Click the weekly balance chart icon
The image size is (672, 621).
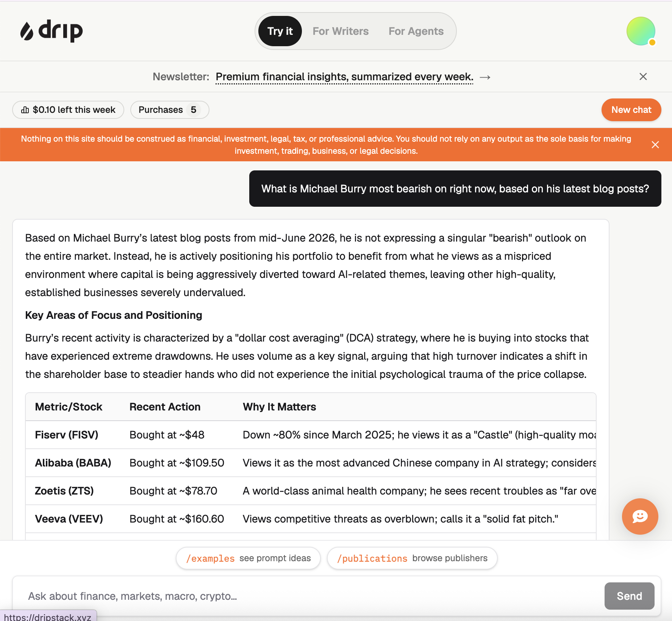25,110
